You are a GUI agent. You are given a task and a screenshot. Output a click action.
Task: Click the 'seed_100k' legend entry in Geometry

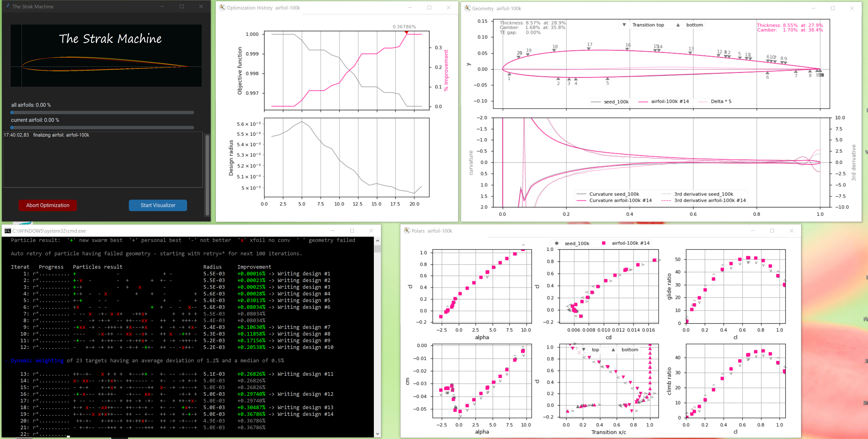tap(610, 102)
